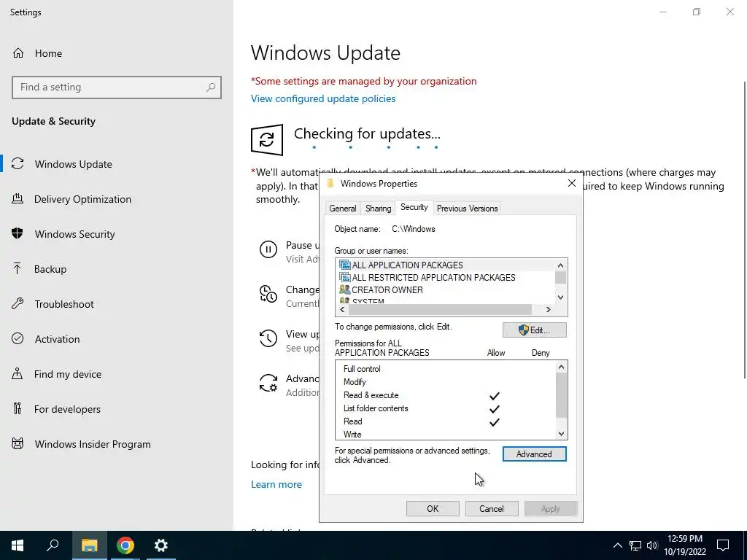Select the Security tab
Screen dimensions: 747x560
click(414, 207)
